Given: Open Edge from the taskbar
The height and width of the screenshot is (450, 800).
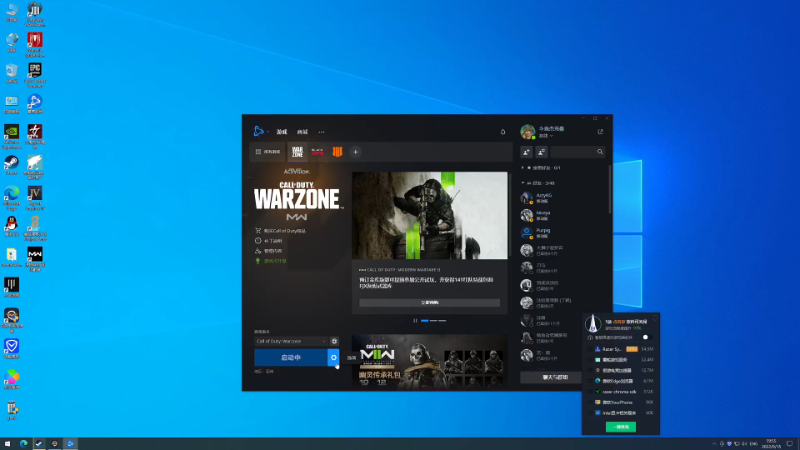Looking at the screenshot, I should [23, 444].
